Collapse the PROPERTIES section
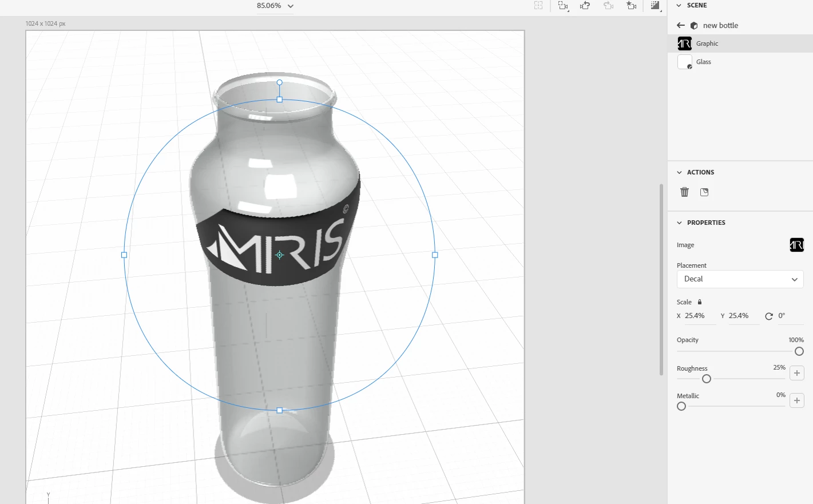Image resolution: width=813 pixels, height=504 pixels. [x=679, y=223]
